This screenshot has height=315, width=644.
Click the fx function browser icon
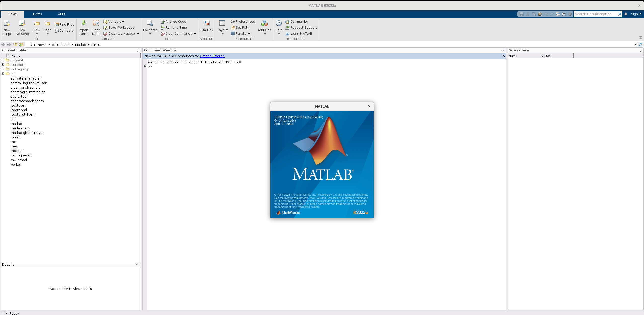145,67
